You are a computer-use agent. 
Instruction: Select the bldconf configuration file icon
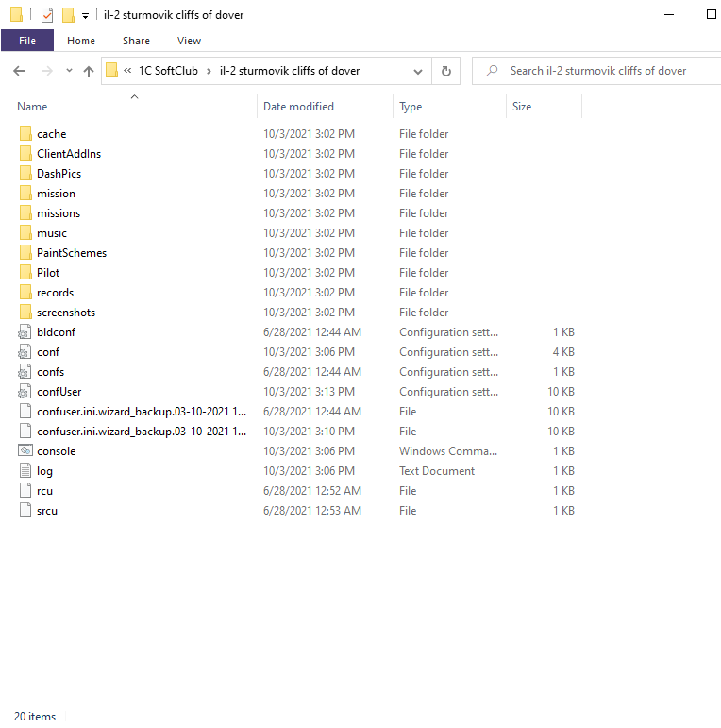[25, 332]
